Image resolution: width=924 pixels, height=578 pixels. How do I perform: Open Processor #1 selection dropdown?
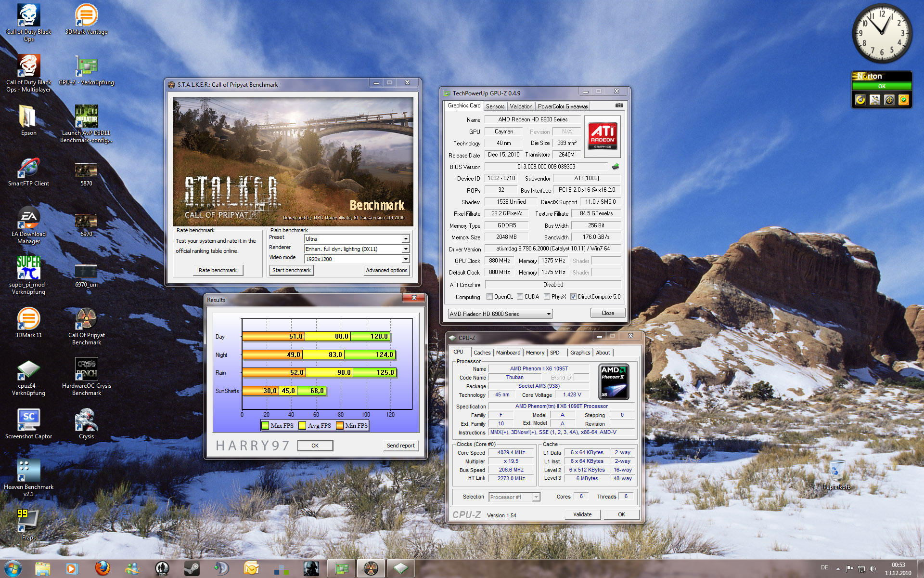[514, 497]
